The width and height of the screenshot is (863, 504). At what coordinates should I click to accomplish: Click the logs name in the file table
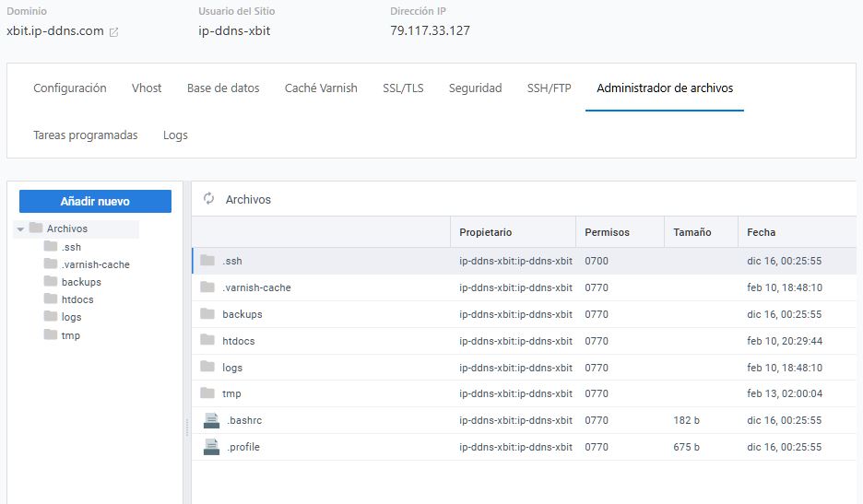[x=232, y=368]
